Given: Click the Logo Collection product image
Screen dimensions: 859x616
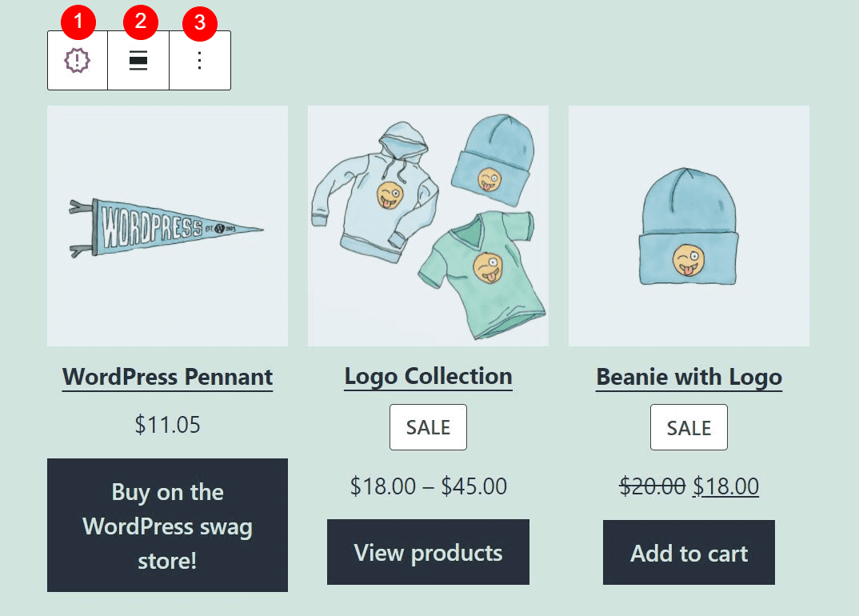Looking at the screenshot, I should pyautogui.click(x=428, y=225).
